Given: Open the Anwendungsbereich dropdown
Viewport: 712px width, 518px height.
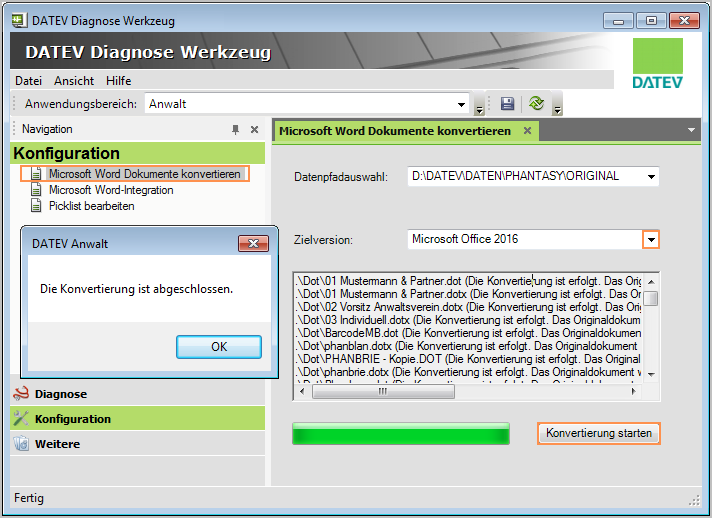Looking at the screenshot, I should coord(461,104).
